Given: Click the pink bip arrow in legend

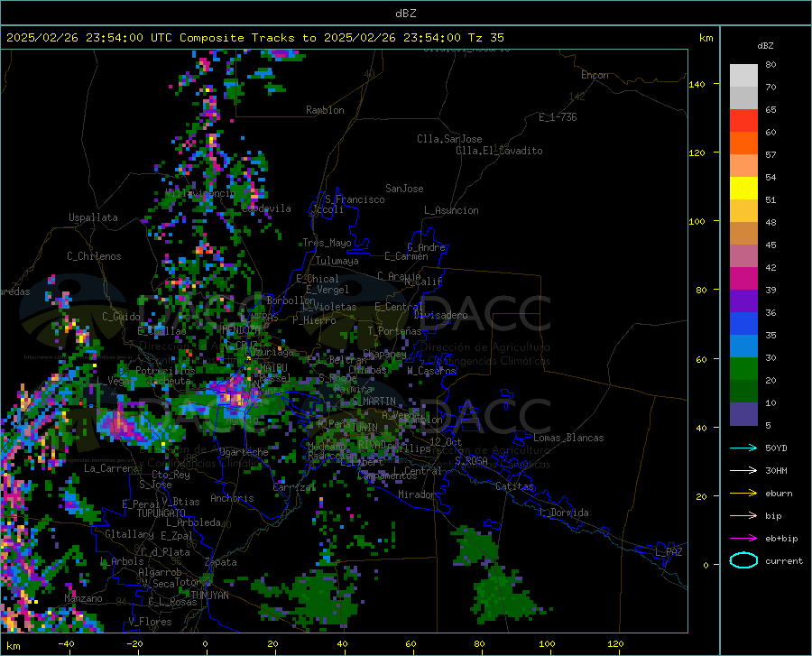Looking at the screenshot, I should pos(743,516).
